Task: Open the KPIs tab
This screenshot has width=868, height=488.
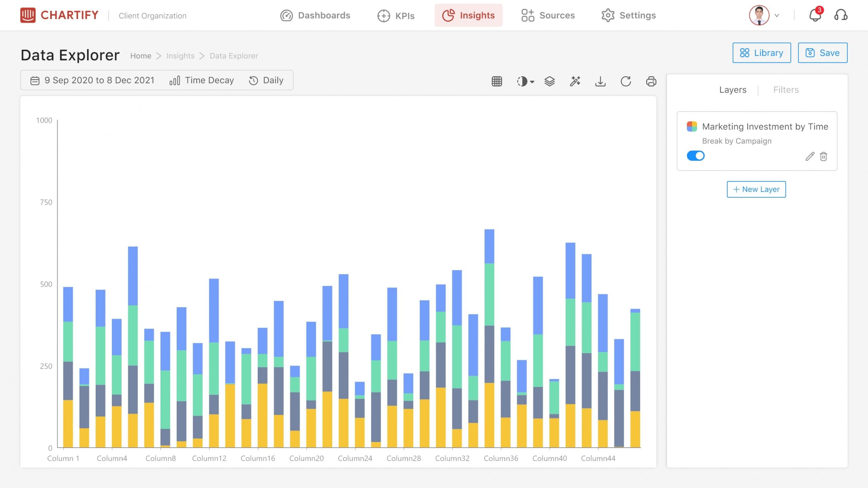Action: 396,16
